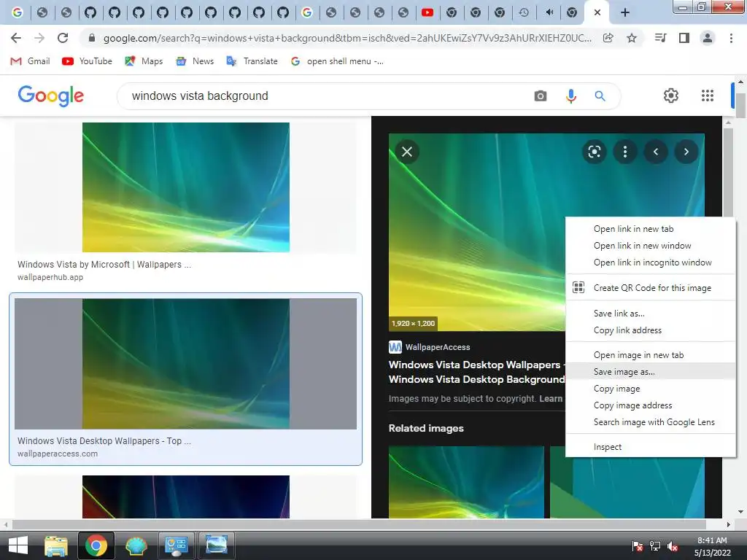
Task: Select Open link in incognito window
Action: [x=650, y=262]
